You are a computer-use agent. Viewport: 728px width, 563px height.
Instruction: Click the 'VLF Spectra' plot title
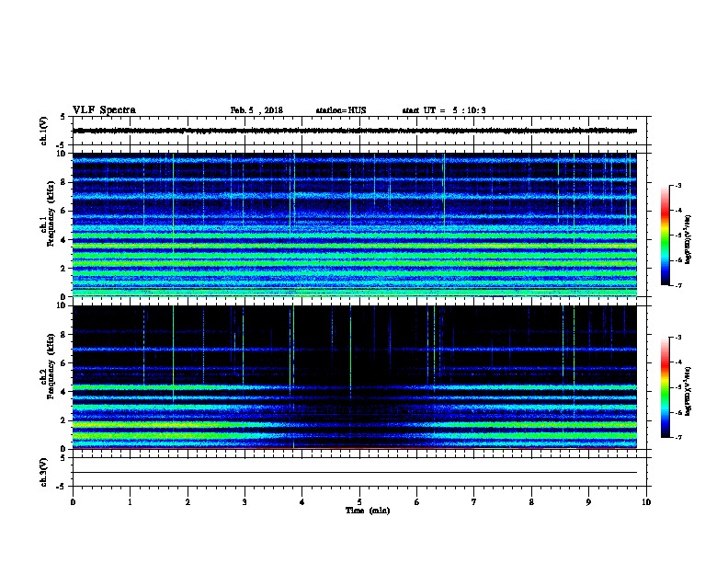tap(104, 110)
